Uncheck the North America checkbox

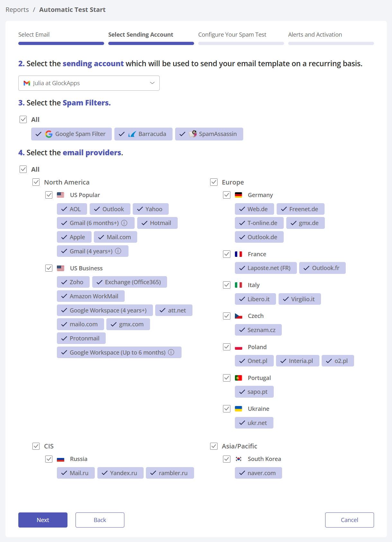pos(36,182)
